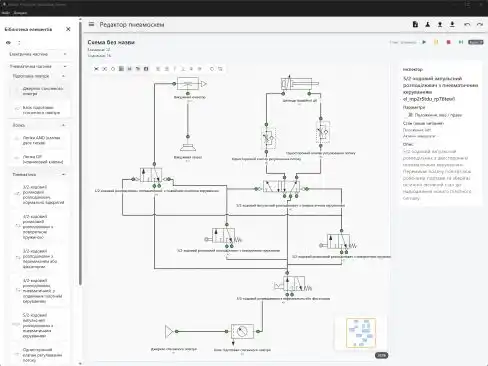The width and height of the screenshot is (488, 366).
Task: Collapse the 'Пневматика' subsection chevron
Action: 63,174
